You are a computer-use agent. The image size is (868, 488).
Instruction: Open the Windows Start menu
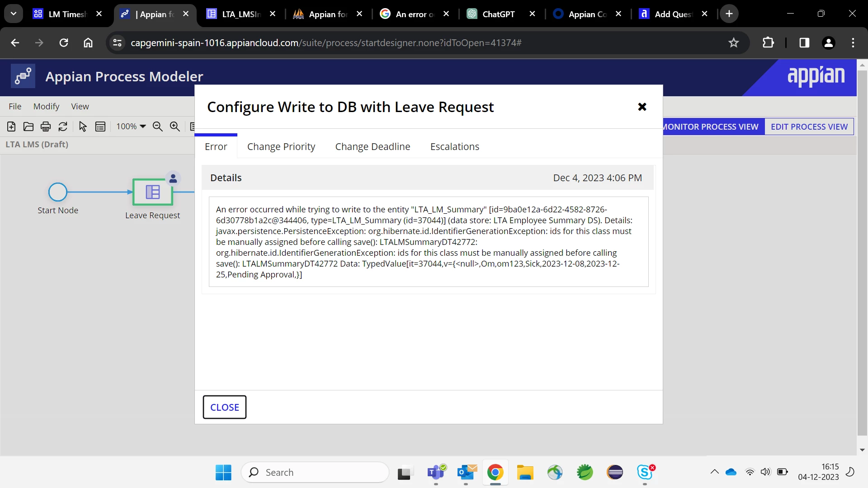pos(223,473)
